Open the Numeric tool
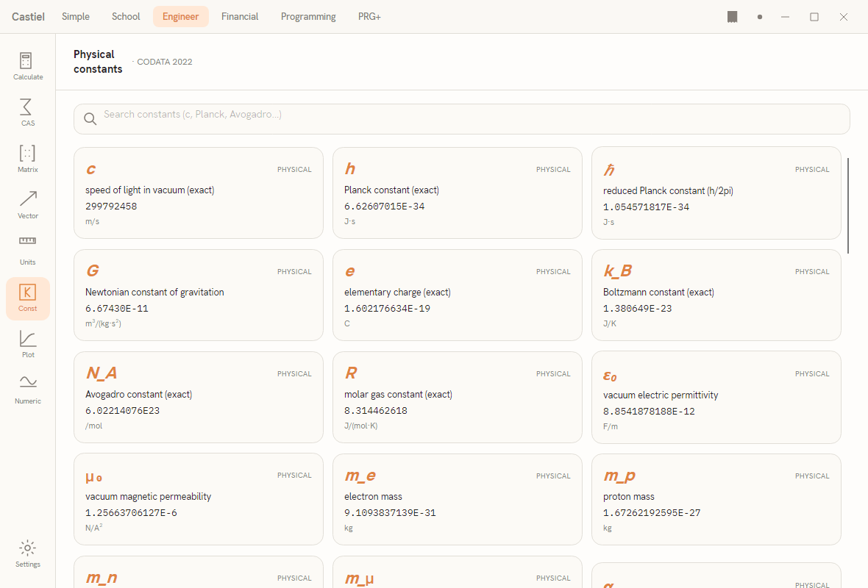 [28, 390]
